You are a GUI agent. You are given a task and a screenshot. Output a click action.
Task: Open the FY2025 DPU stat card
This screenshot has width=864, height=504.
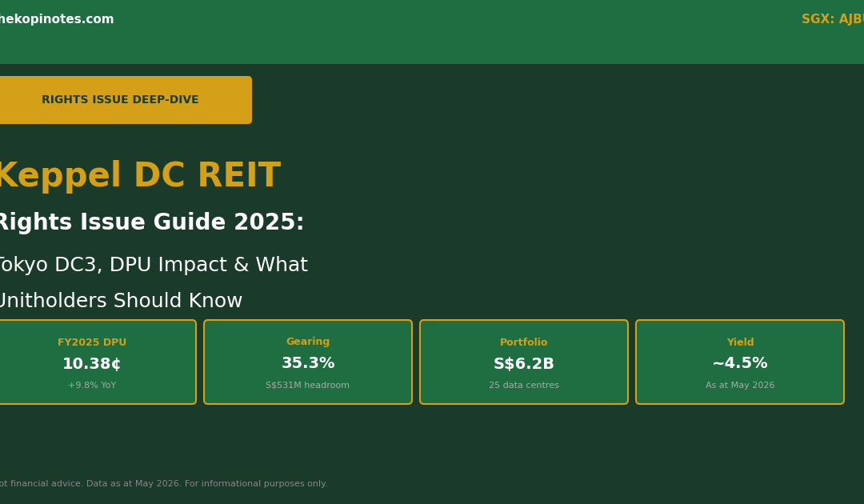pos(98,362)
